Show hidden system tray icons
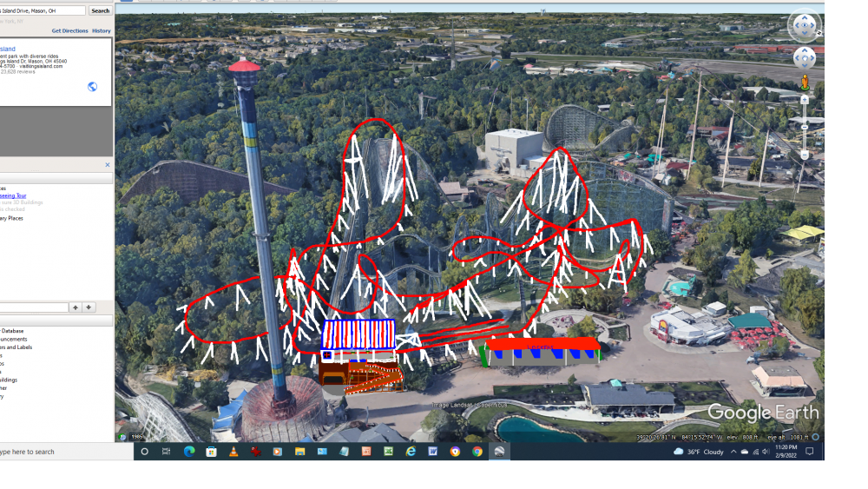This screenshot has width=868, height=489. pos(733,452)
